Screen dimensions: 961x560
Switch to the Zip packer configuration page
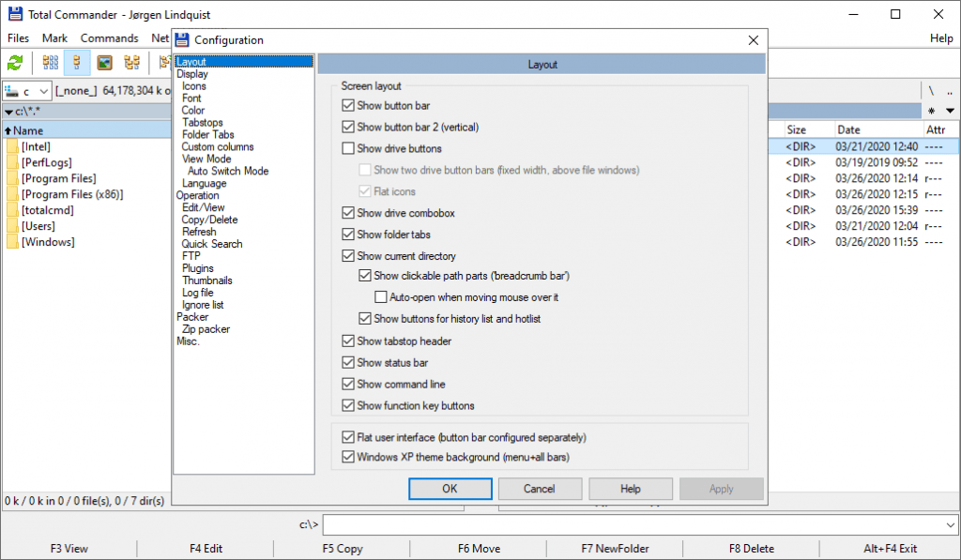tap(205, 328)
